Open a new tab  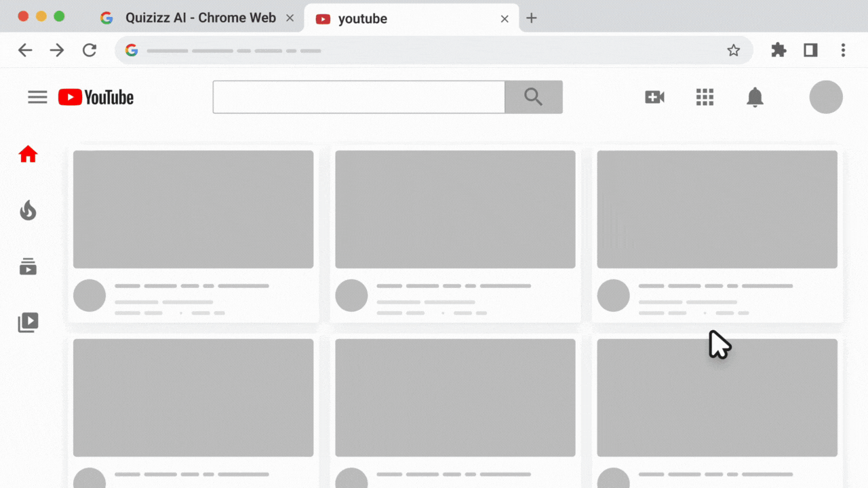point(532,18)
